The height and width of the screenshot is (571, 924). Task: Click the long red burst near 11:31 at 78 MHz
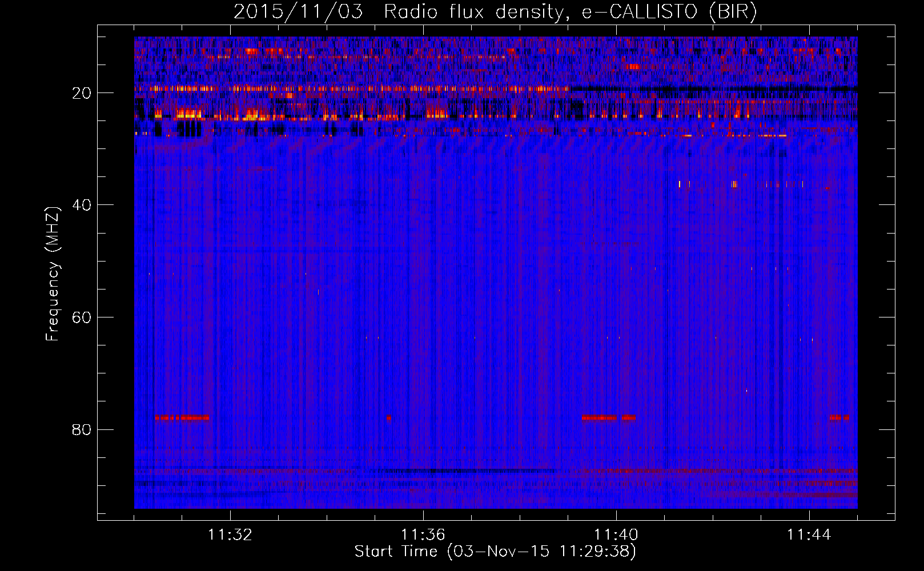point(182,417)
